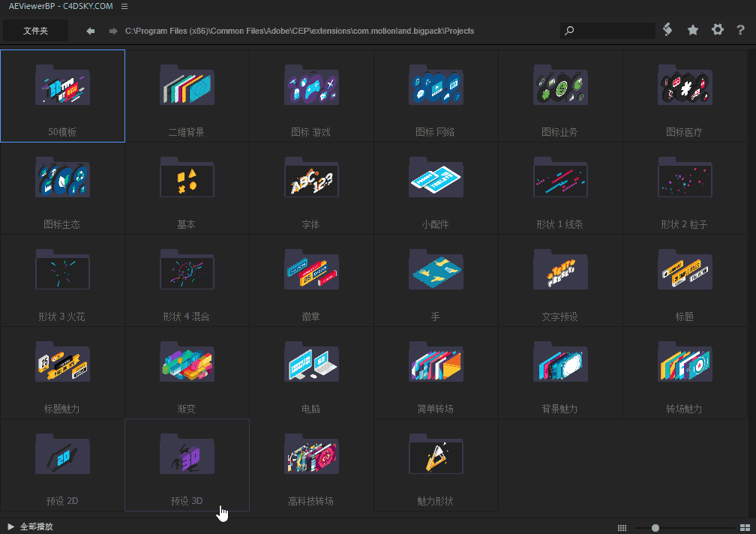Open the 形状 4 混合 folder
Image resolution: width=756 pixels, height=534 pixels.
click(187, 280)
